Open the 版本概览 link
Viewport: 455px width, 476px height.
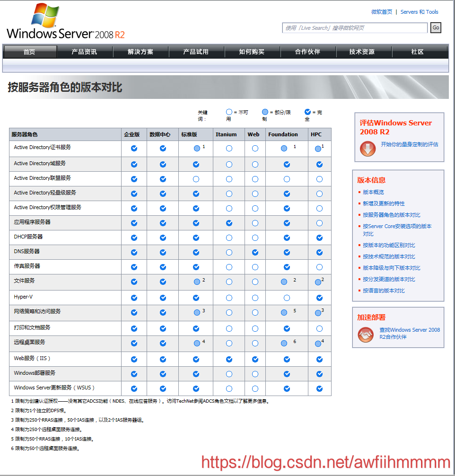coord(373,192)
